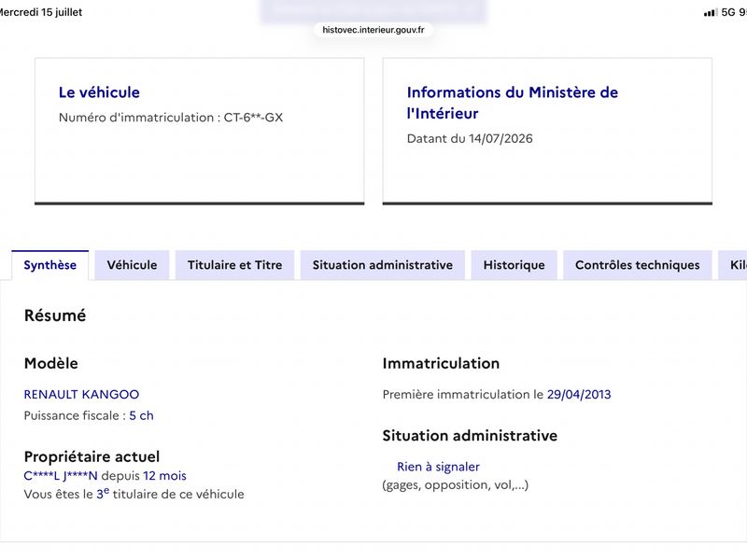
Task: Open the Contrôles techniques tab
Action: [x=638, y=265]
